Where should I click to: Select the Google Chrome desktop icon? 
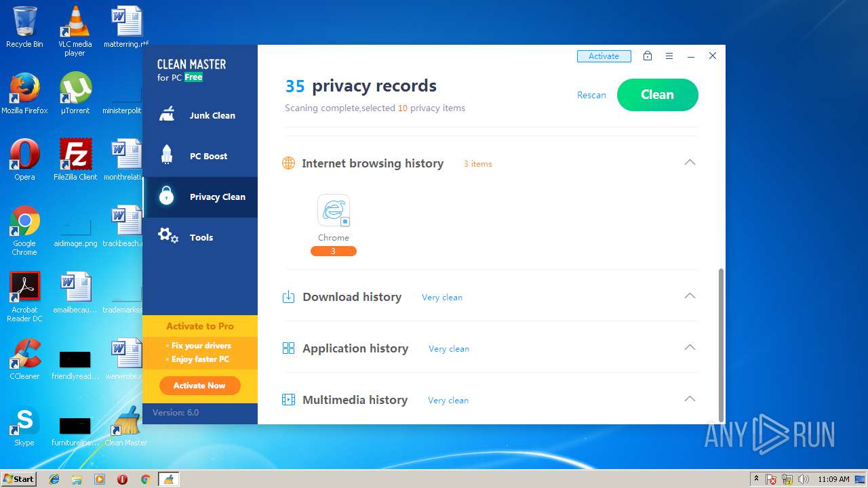tap(24, 230)
